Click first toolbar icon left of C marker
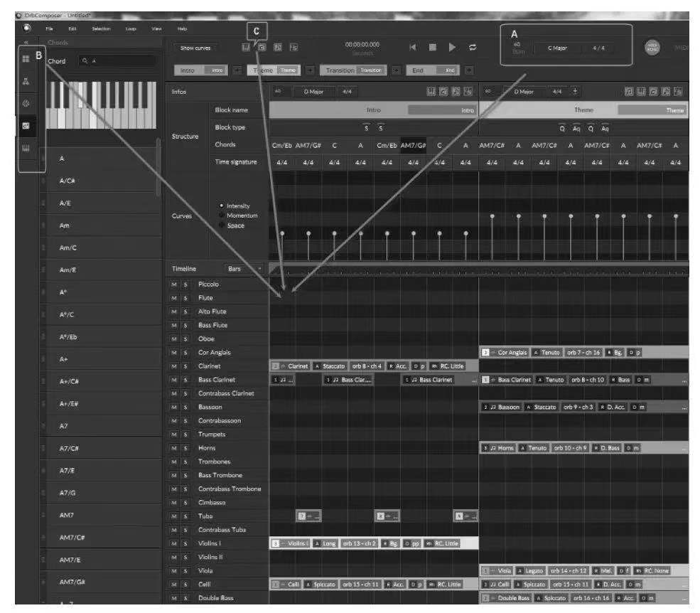Screen dimensions: 700x613 click(246, 48)
